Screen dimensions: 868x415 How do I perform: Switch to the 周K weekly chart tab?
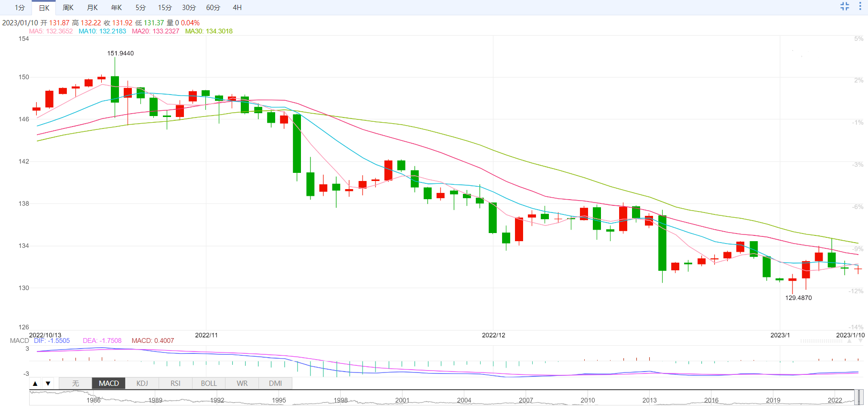[x=68, y=8]
